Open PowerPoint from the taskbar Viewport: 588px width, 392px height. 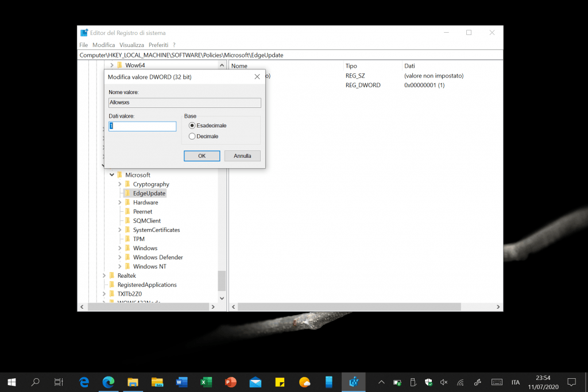click(231, 382)
